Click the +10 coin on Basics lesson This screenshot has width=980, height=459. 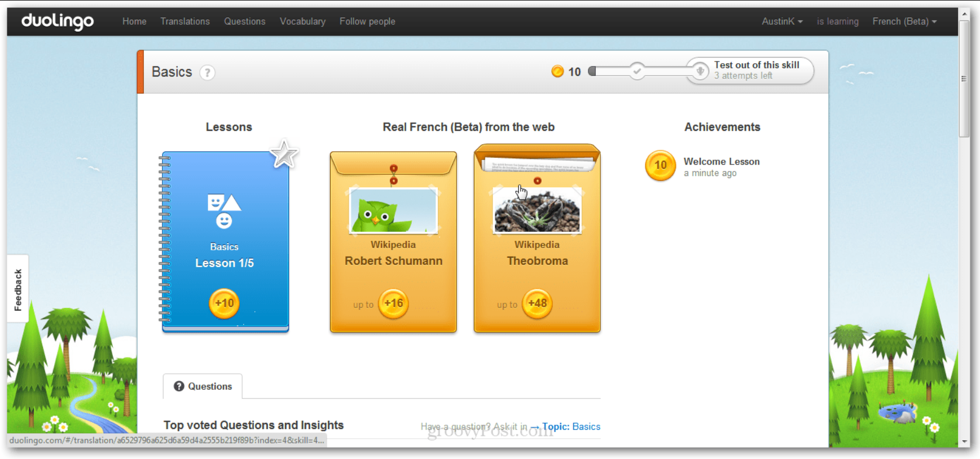coord(224,303)
